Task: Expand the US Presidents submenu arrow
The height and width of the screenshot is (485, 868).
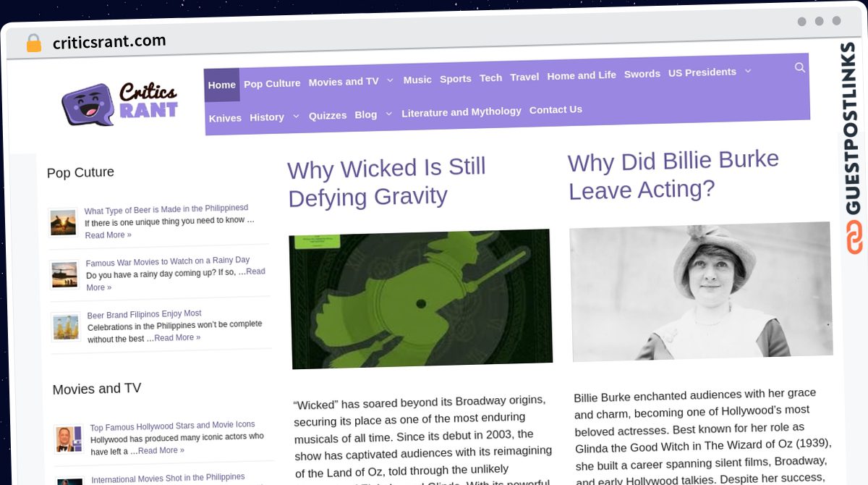Action: pyautogui.click(x=748, y=71)
